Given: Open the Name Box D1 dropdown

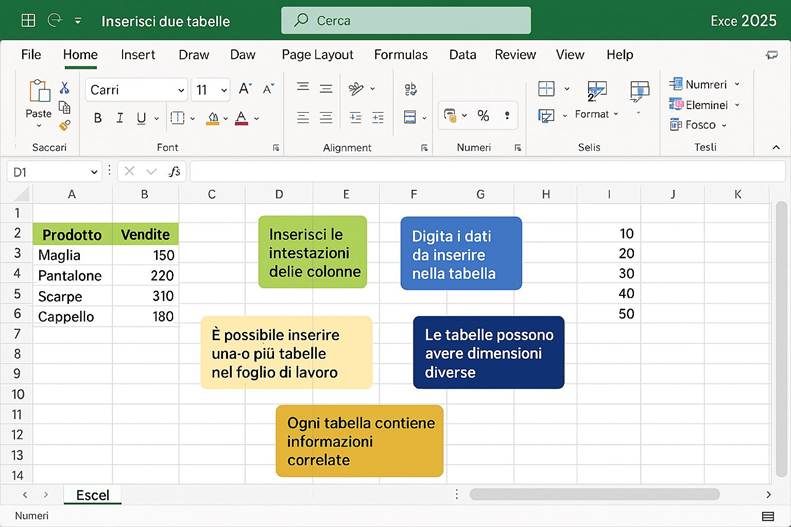Looking at the screenshot, I should 94,172.
